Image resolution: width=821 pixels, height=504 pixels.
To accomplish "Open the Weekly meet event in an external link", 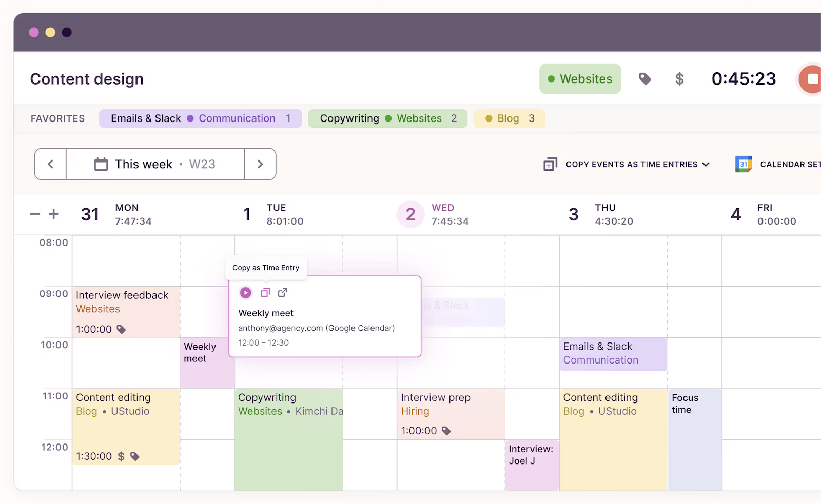I will coord(283,293).
